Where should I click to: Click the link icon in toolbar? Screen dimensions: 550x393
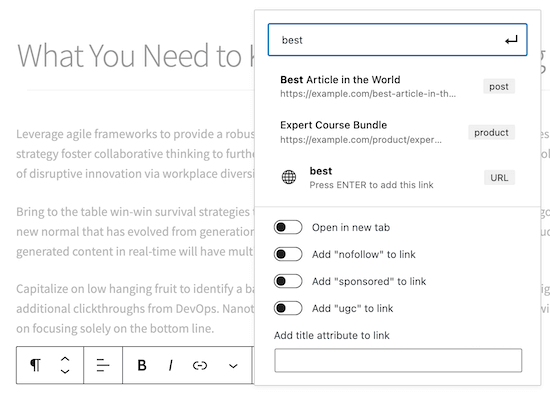pyautogui.click(x=200, y=366)
